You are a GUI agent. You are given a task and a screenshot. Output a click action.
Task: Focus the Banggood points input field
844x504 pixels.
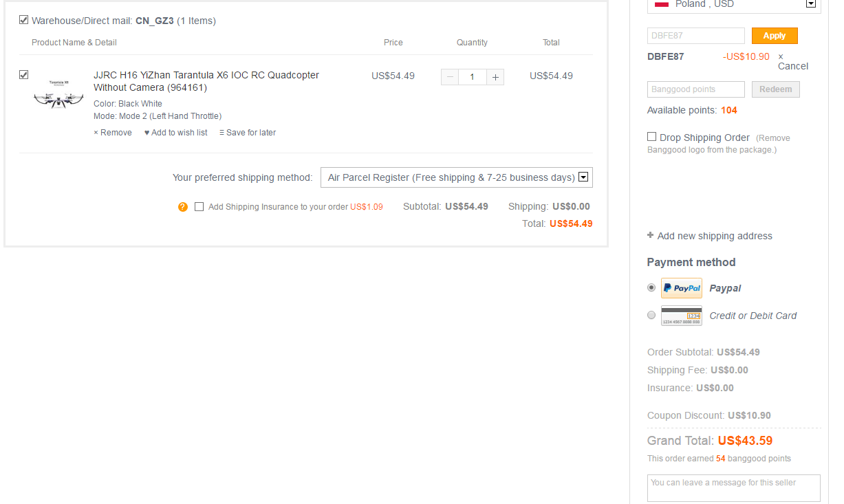(696, 89)
